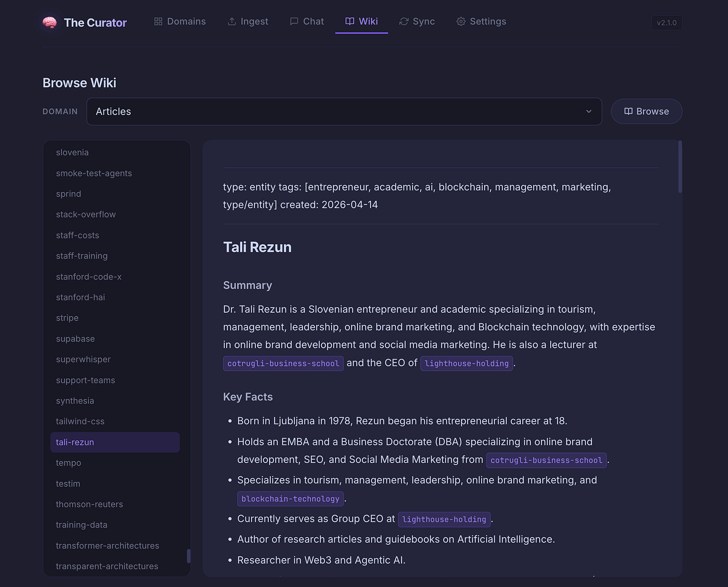Image resolution: width=728 pixels, height=587 pixels.
Task: Click the sidebar list scrollbar thumb
Action: 188,556
